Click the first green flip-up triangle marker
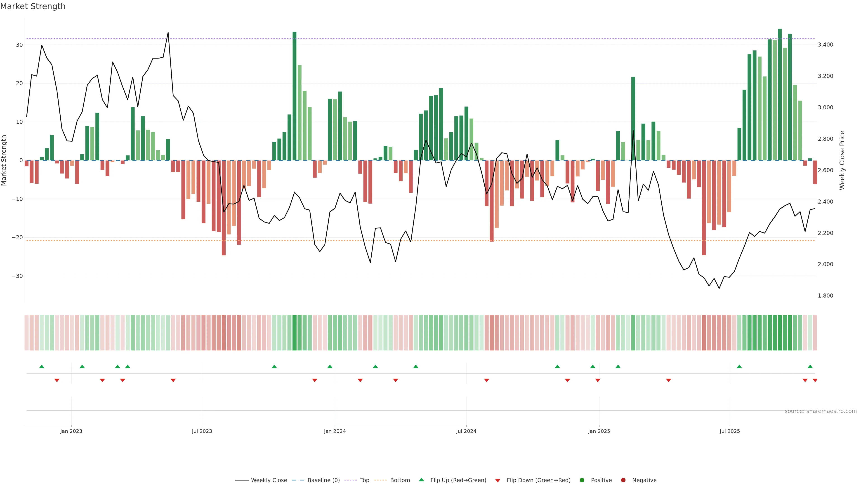This screenshot has width=868, height=488. (42, 366)
